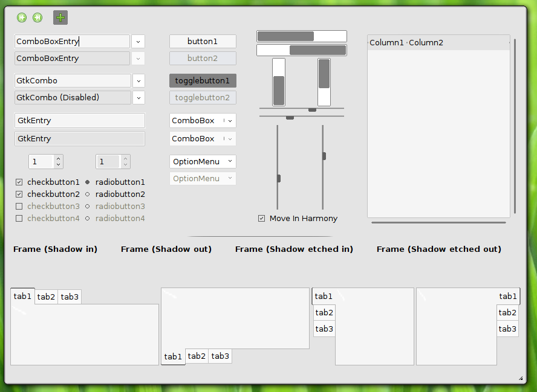Click the right vertical progress bar

pyautogui.click(x=324, y=82)
